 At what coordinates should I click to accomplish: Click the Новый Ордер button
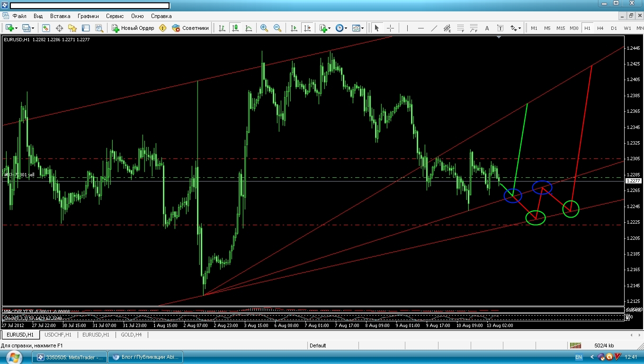click(133, 28)
